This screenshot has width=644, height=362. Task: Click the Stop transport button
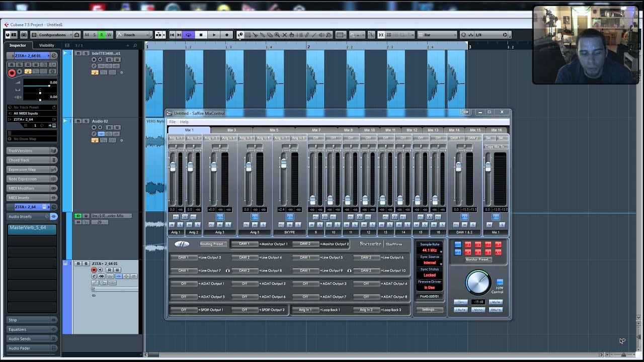201,35
